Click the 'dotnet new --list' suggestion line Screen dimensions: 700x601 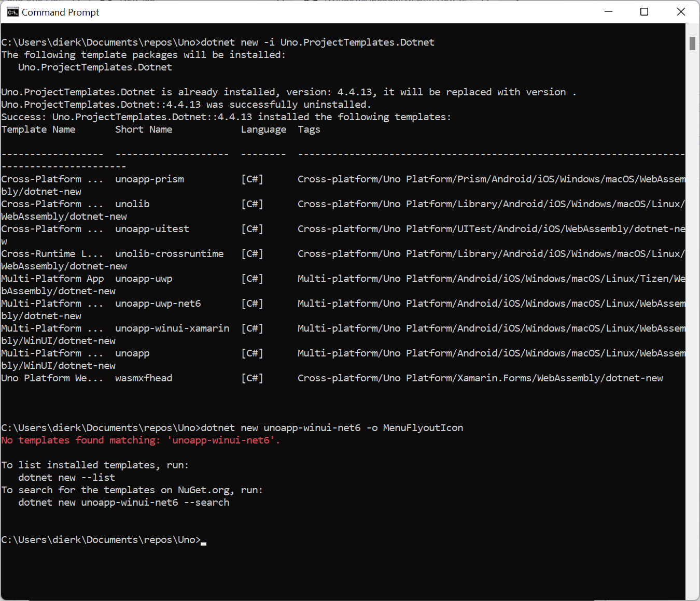tap(66, 477)
